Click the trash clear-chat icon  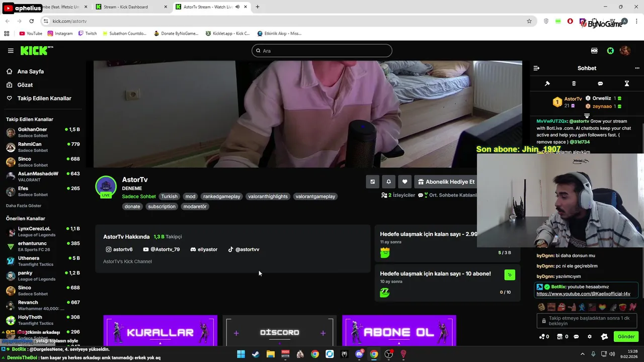pyautogui.click(x=574, y=83)
